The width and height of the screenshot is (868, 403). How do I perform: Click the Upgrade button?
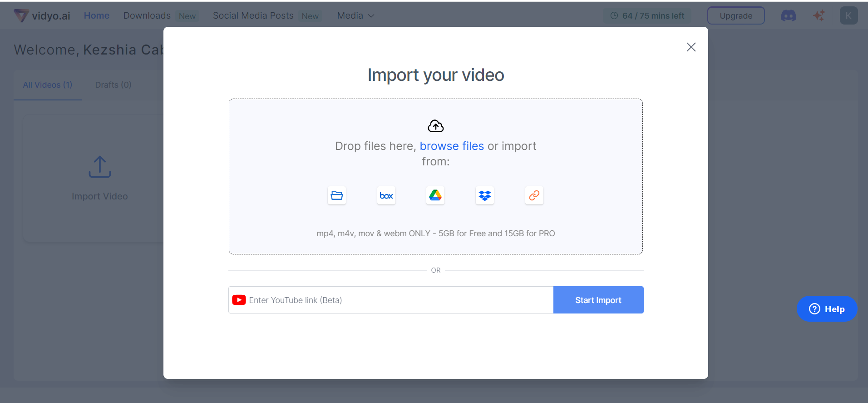736,16
